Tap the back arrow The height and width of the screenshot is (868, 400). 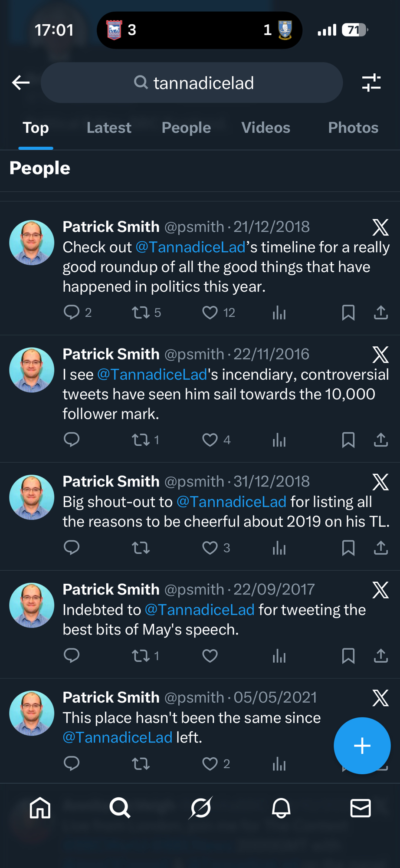[x=21, y=82]
